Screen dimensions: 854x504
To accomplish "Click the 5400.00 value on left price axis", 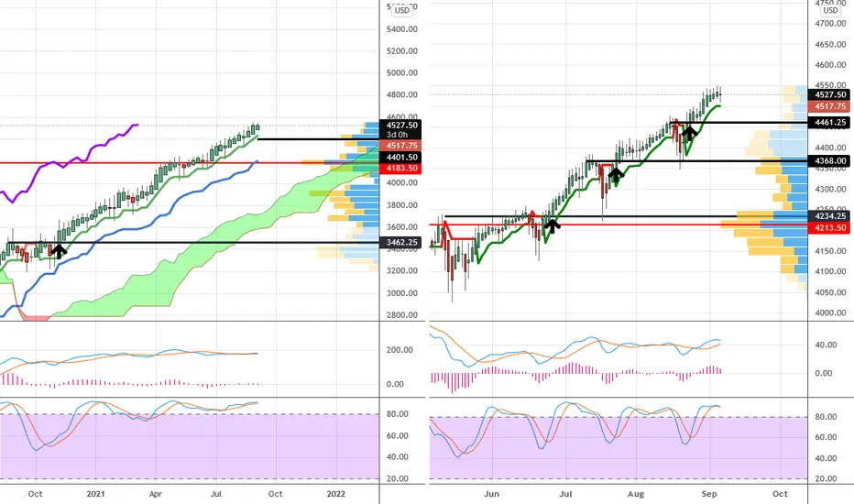I will [402, 29].
